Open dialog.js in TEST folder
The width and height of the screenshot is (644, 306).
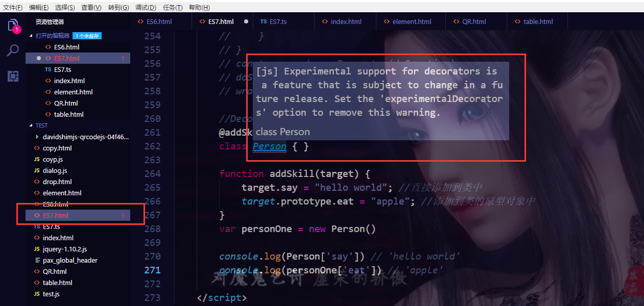78,170
